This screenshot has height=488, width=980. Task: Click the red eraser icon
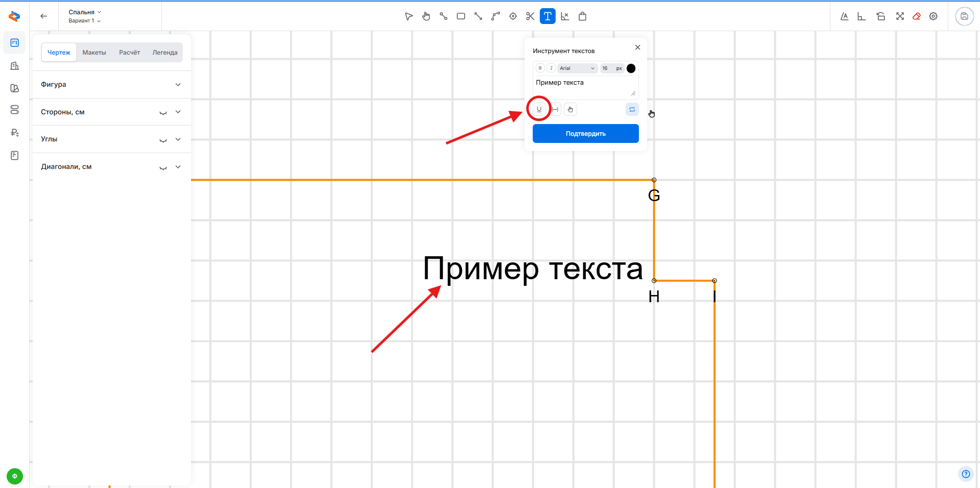(x=917, y=16)
